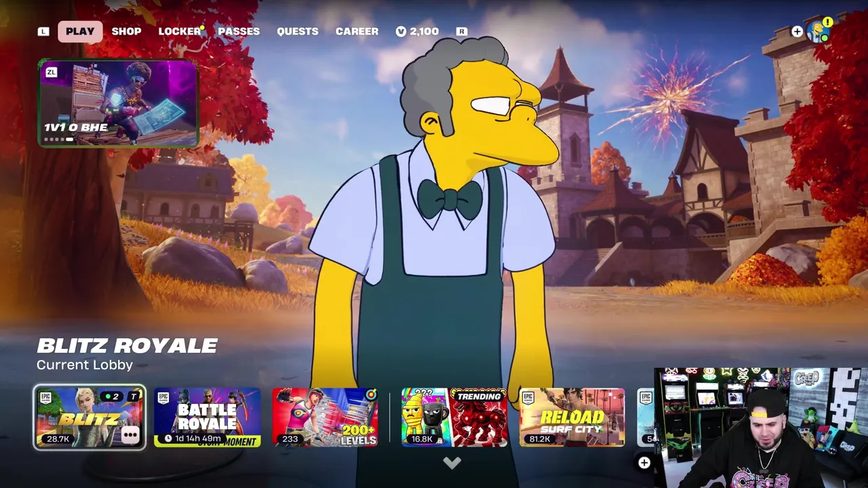The image size is (868, 488).
Task: Click the TRENDING label on tile
Action: tap(479, 396)
